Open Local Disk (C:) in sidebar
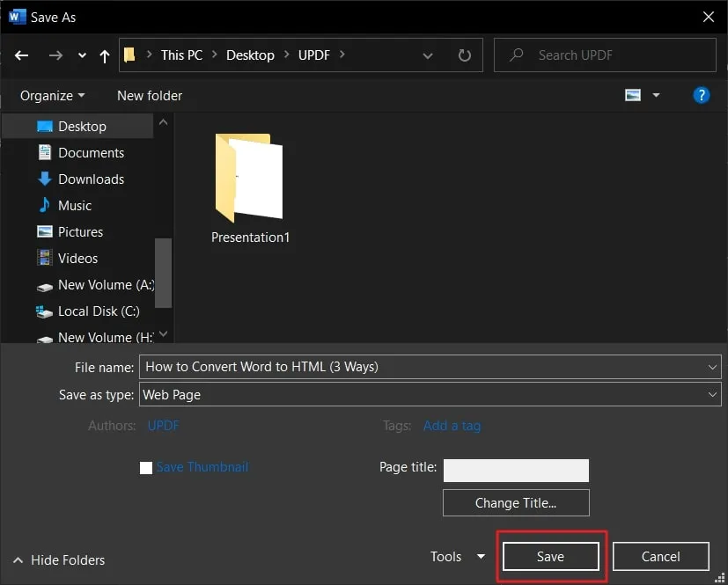This screenshot has width=728, height=585. click(98, 311)
